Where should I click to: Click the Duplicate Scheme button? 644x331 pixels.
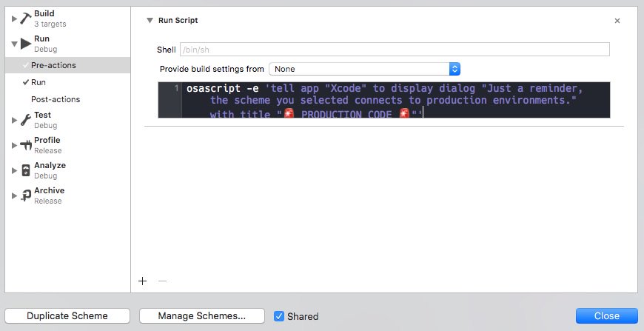(x=67, y=315)
